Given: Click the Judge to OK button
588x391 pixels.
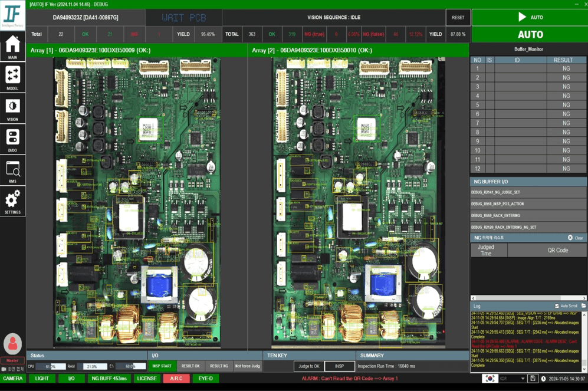Looking at the screenshot, I should coord(309,366).
